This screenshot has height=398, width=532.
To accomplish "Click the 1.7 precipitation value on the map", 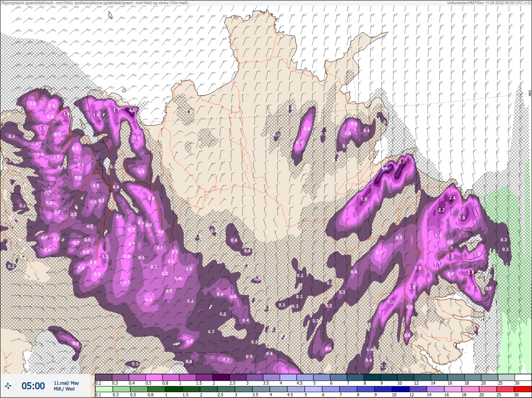I will [x=116, y=111].
